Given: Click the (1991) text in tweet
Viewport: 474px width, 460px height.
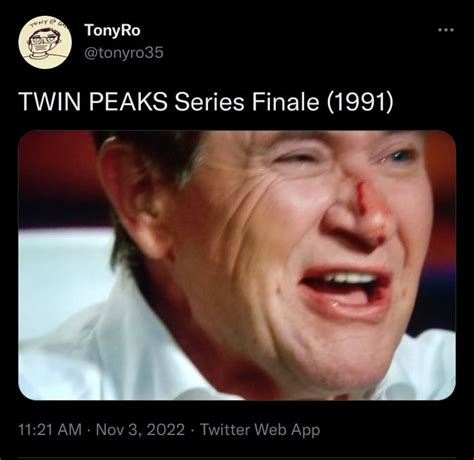Looking at the screenshot, I should click(x=360, y=101).
